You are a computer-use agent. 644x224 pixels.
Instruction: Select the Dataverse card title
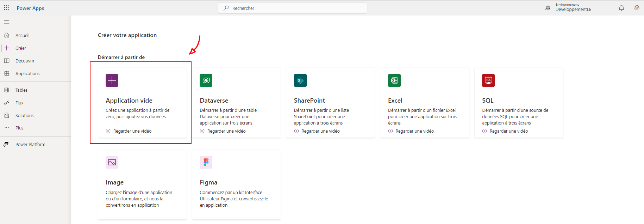click(x=214, y=101)
